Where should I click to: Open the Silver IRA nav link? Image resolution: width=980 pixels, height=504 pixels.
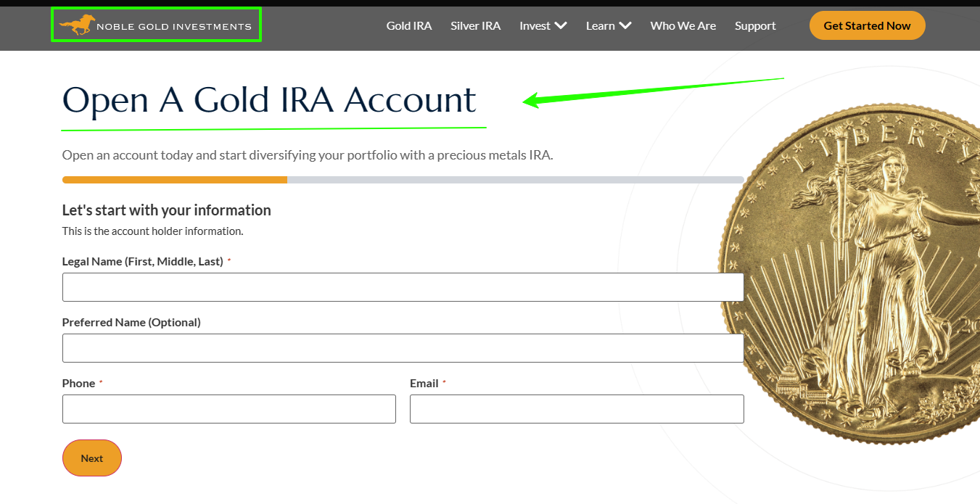476,26
